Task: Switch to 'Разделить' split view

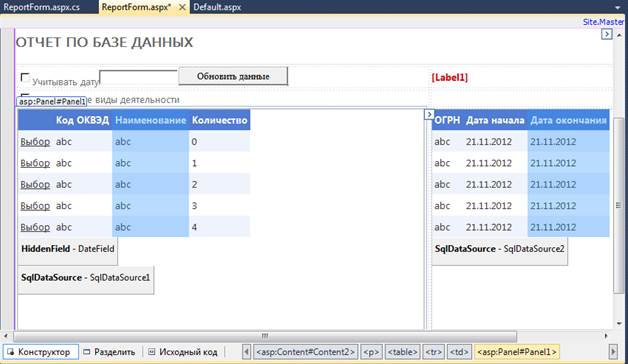Action: (109, 352)
